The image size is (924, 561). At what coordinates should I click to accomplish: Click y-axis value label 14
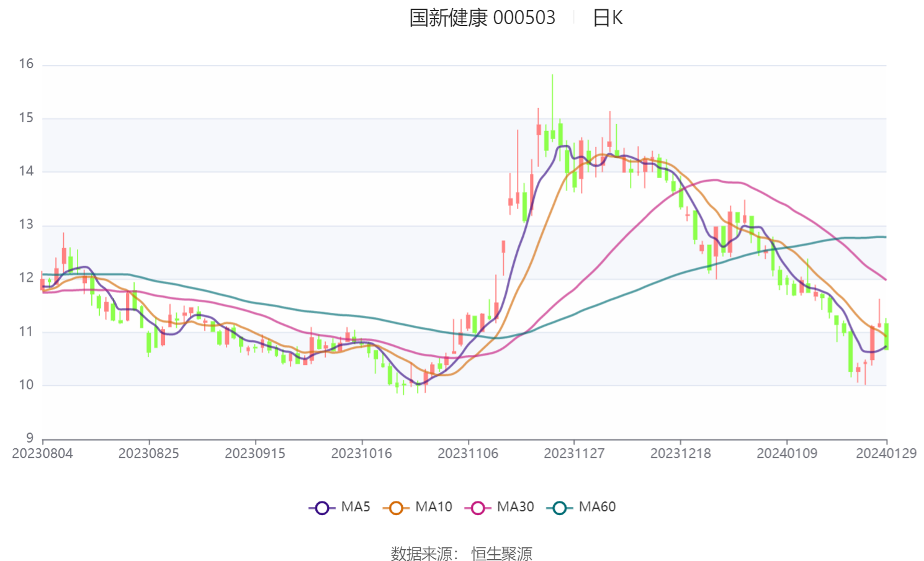click(x=26, y=171)
